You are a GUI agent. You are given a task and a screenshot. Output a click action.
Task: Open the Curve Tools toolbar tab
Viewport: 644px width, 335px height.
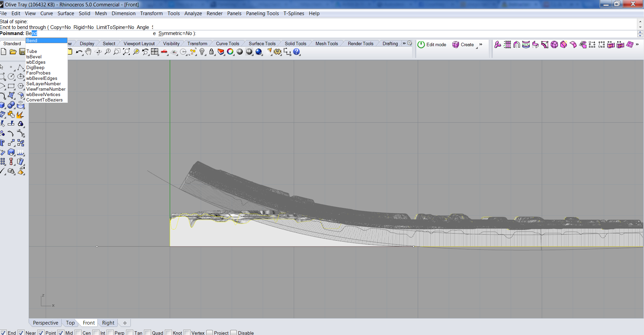click(228, 43)
